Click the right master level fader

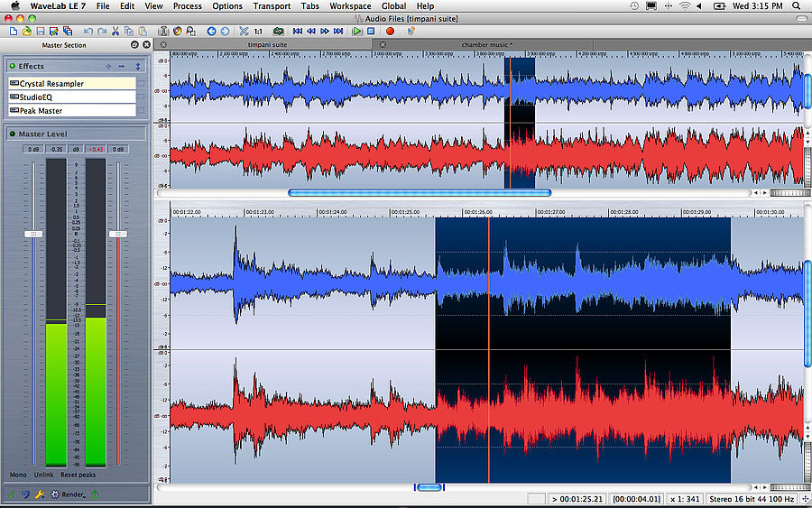tap(118, 234)
